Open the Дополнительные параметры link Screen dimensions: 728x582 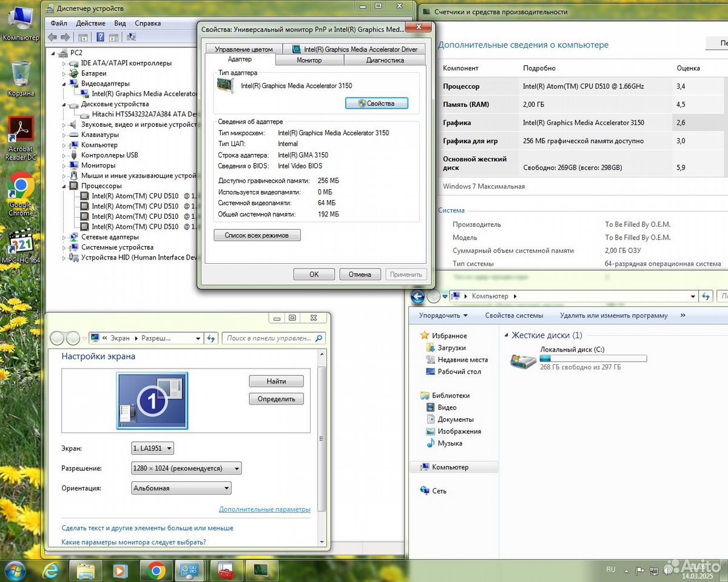click(x=265, y=510)
